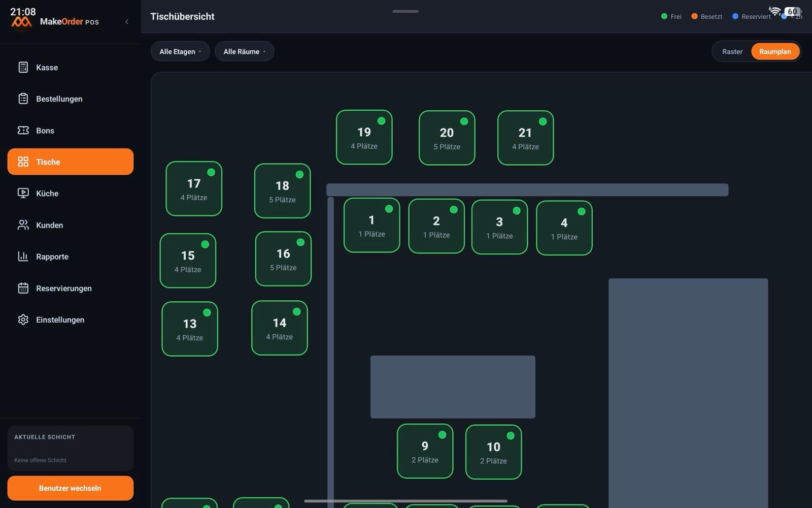Click the Tischübersicht page title
This screenshot has width=812, height=508.
coord(182,16)
